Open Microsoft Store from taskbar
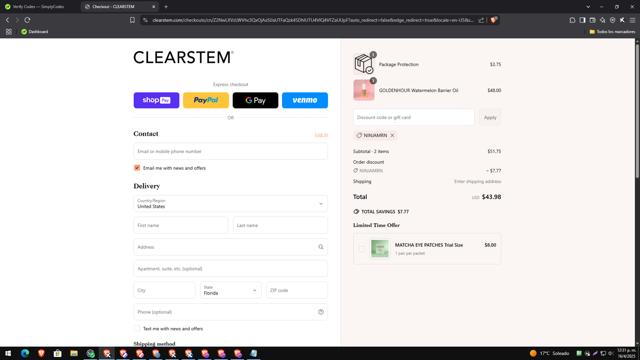This screenshot has height=360, width=640. click(58, 353)
